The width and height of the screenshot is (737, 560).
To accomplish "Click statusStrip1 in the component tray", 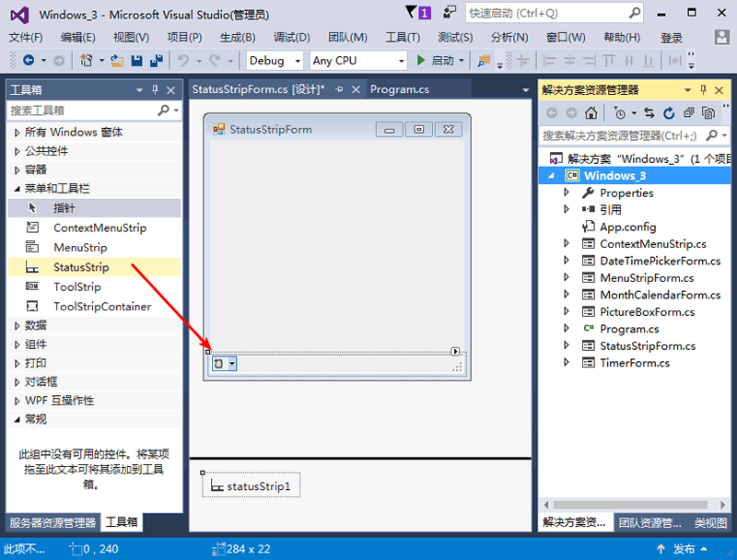I will [x=252, y=485].
